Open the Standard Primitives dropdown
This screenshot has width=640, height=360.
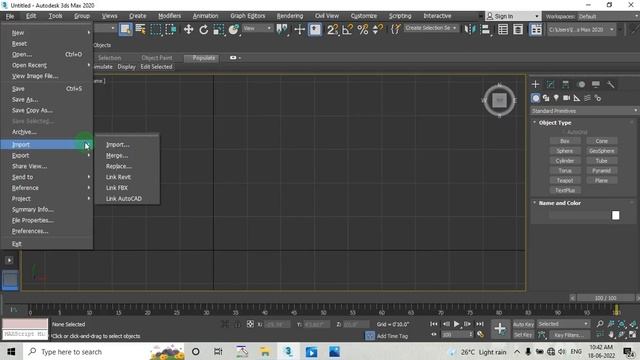coord(584,111)
